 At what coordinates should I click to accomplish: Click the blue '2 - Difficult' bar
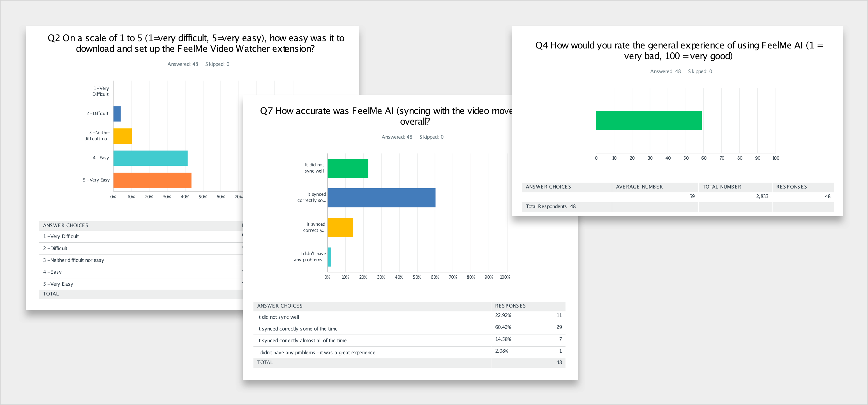[117, 114]
